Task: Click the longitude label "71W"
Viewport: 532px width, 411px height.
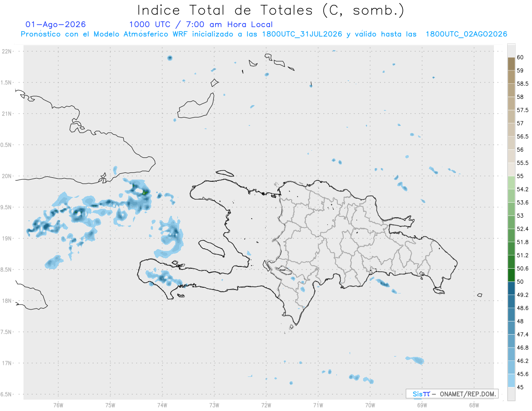Action: pos(318,405)
